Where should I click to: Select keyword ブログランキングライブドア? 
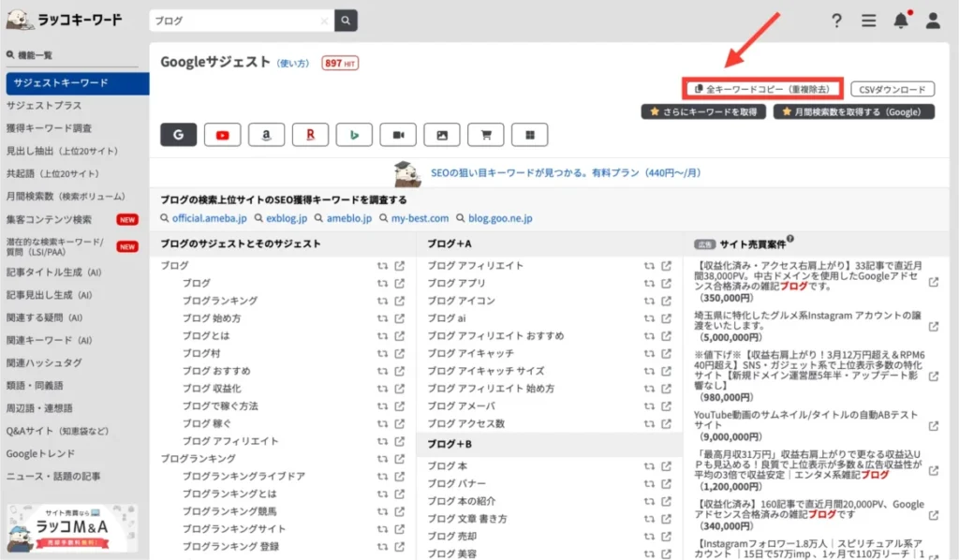[x=243, y=477]
